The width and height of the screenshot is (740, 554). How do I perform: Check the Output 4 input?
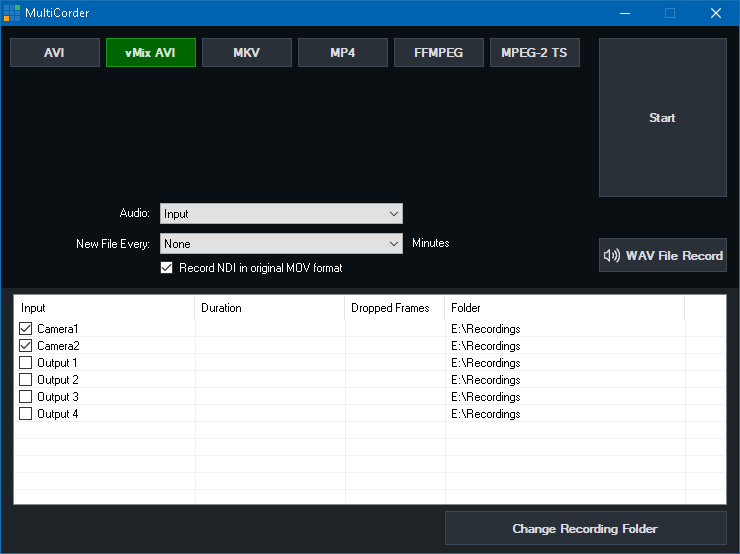(x=26, y=414)
